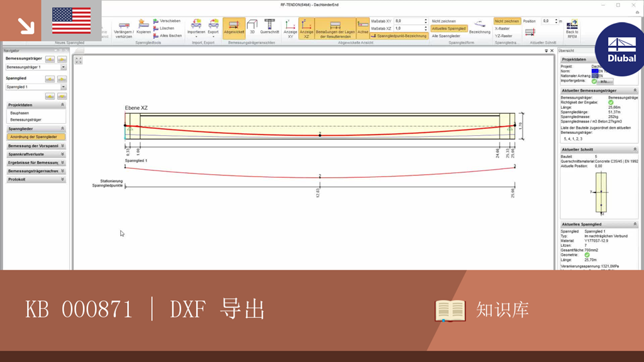Collapse the Aktuelles Spannglied panel
The image size is (644, 362).
635,224
